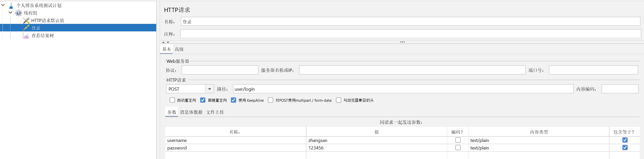Switch to the 基本 tab
The height and width of the screenshot is (159, 644).
(x=166, y=49)
